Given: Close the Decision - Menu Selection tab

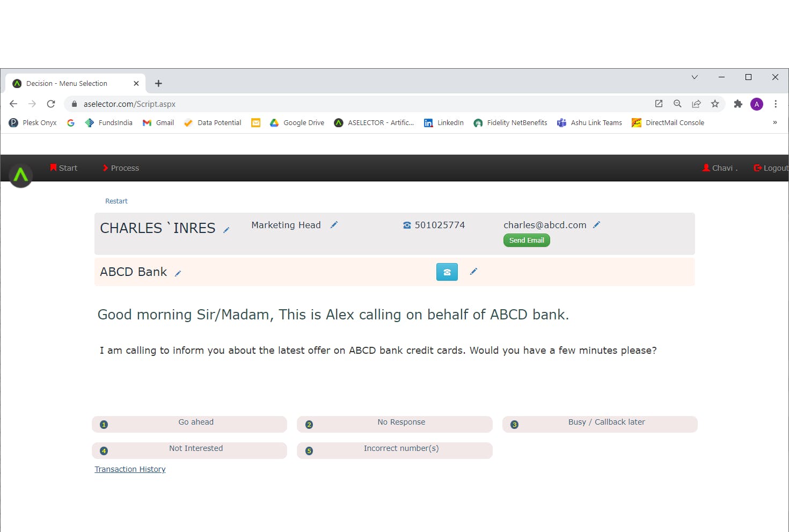Looking at the screenshot, I should [x=136, y=83].
